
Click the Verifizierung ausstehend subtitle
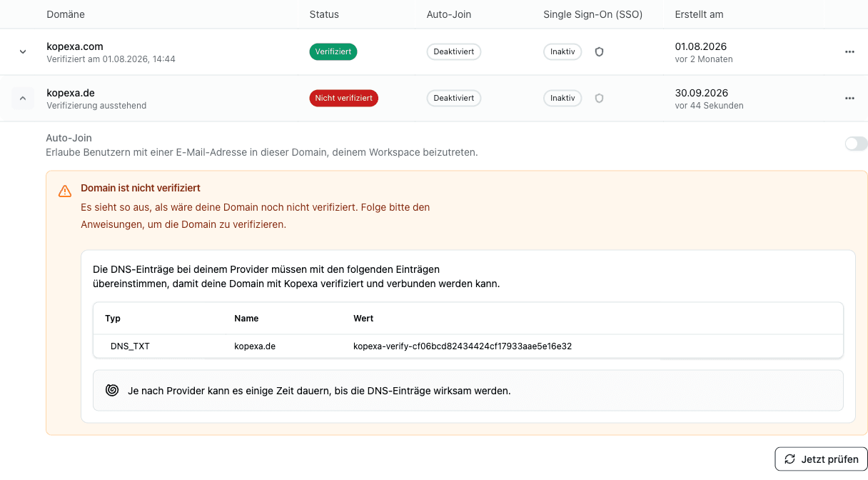pos(96,106)
